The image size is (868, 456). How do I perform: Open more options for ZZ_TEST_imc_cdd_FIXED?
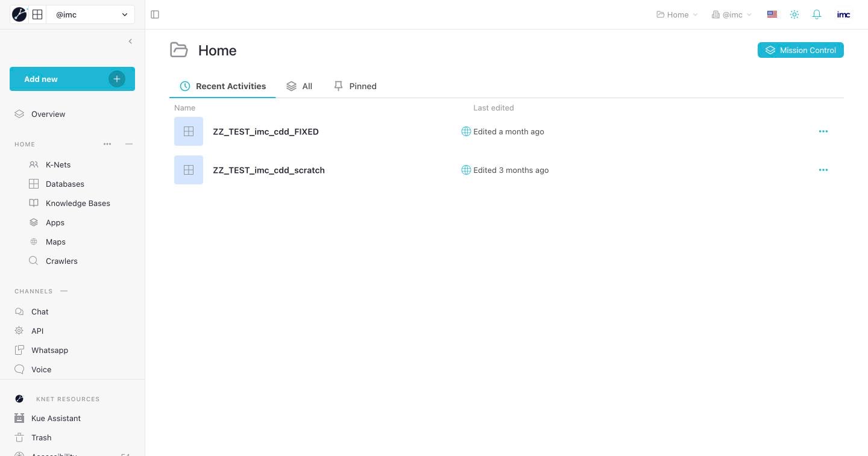pos(823,131)
